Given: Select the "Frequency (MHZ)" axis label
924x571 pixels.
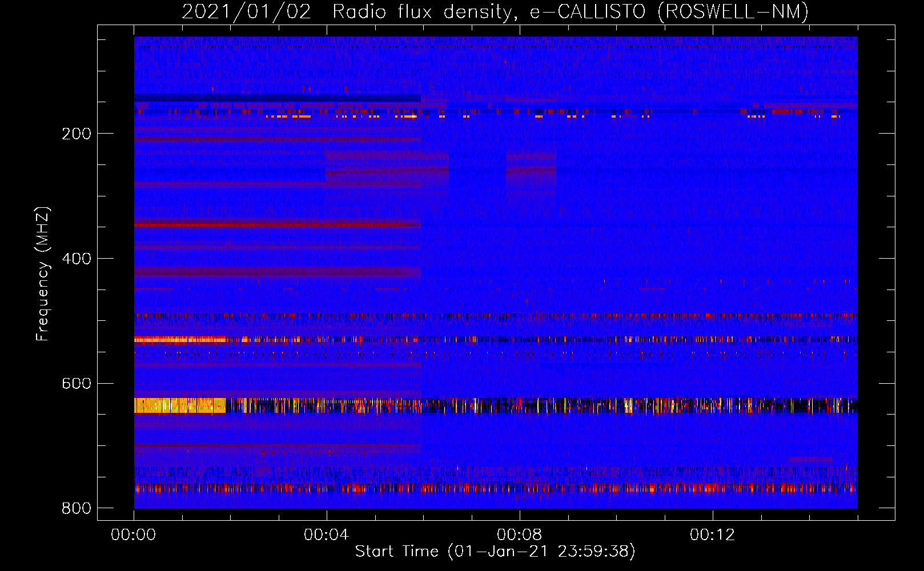Looking at the screenshot, I should click(42, 274).
